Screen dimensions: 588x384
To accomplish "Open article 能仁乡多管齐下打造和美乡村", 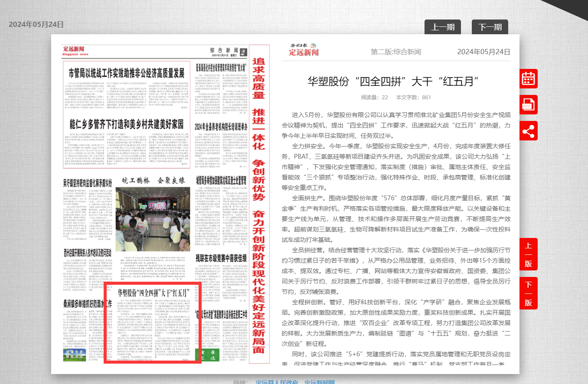I will tap(127, 124).
